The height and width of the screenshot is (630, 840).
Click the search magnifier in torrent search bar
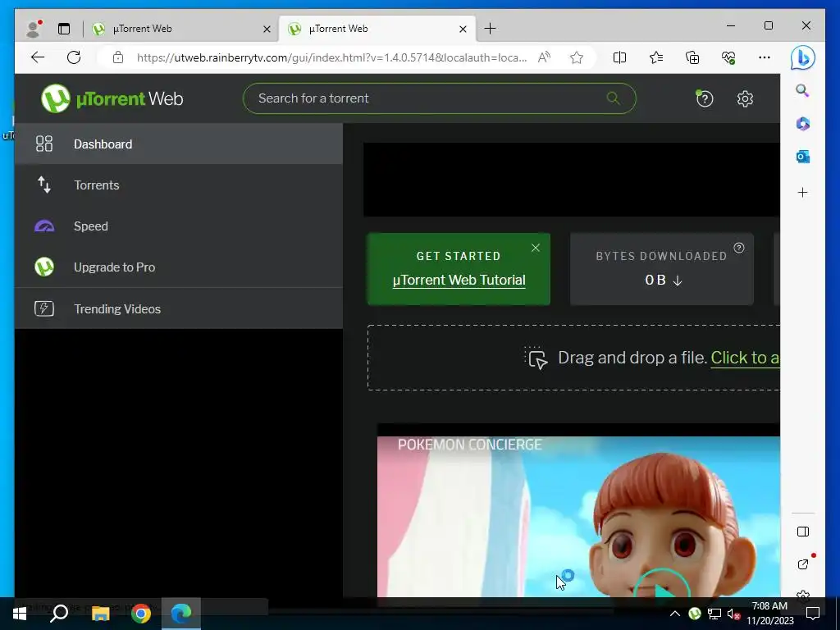click(613, 98)
